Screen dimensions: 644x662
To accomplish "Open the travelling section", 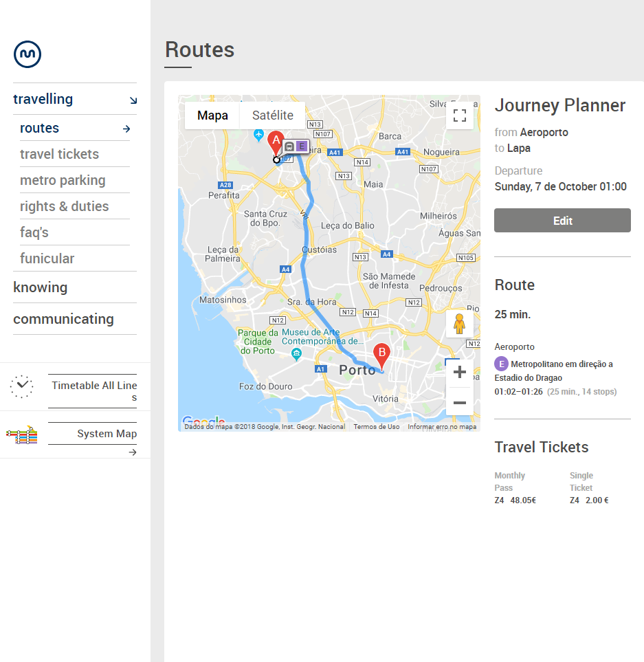I will [x=43, y=99].
